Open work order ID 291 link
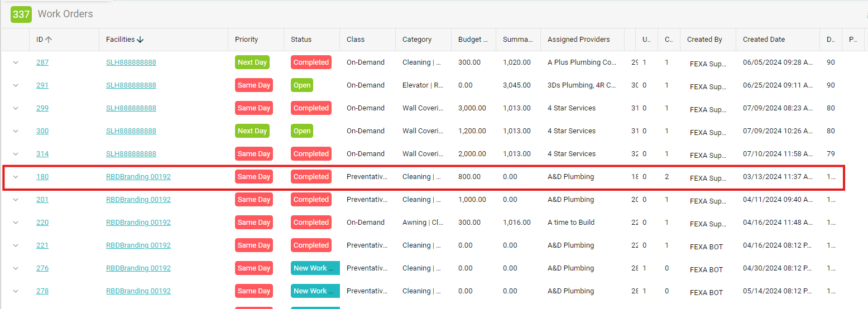 pyautogui.click(x=42, y=85)
